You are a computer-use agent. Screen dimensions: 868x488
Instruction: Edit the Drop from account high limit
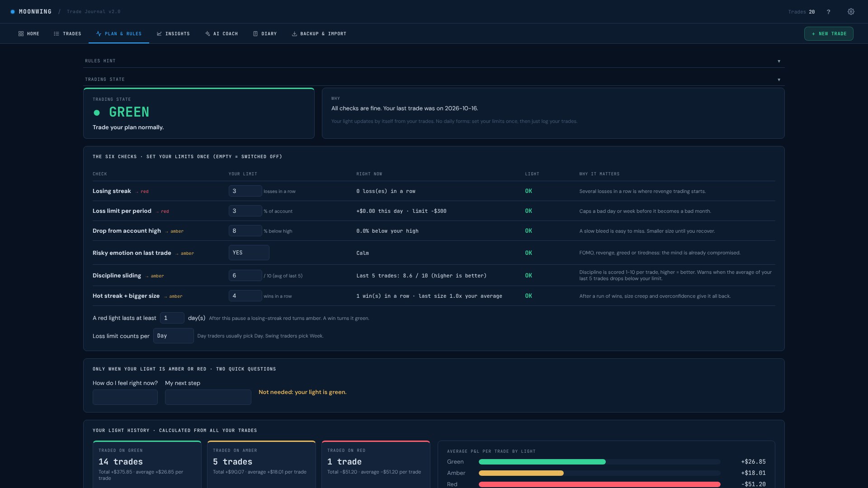pyautogui.click(x=245, y=231)
